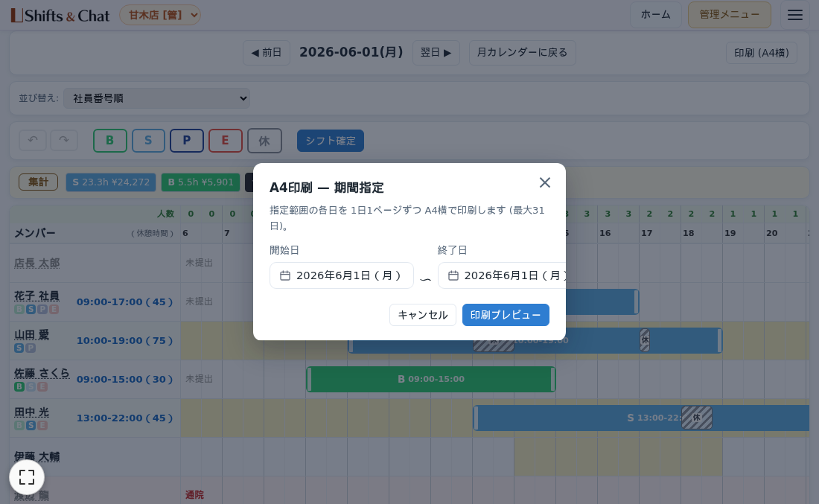Select the navy P shift type
Viewport: 819px width, 504px height.
[x=187, y=141]
